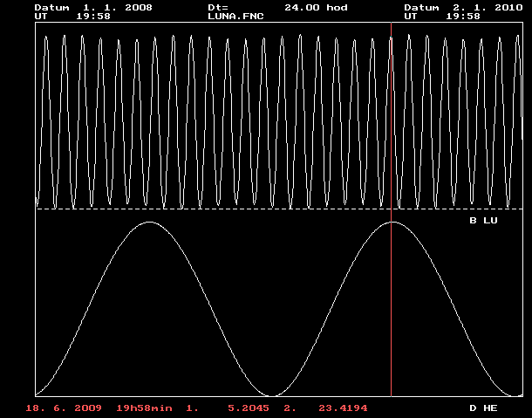Select the start date 1. 1. 2008
This screenshot has width=532, height=418.
pyautogui.click(x=118, y=7)
